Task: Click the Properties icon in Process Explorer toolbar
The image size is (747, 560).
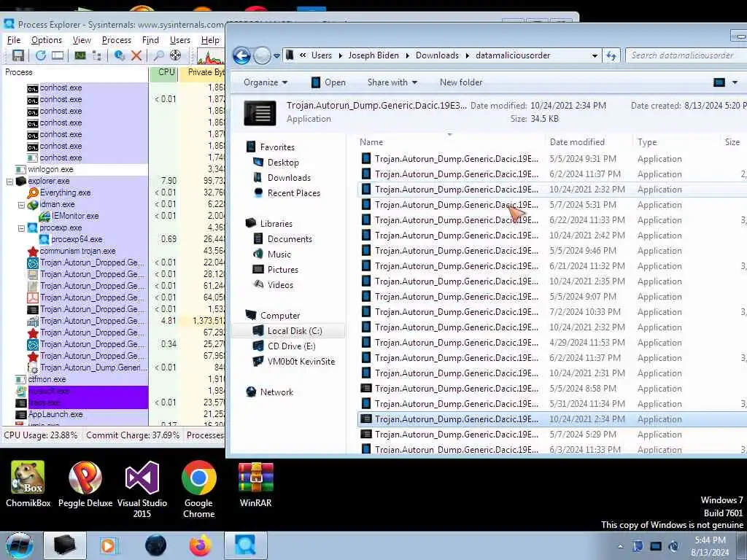Action: [120, 55]
